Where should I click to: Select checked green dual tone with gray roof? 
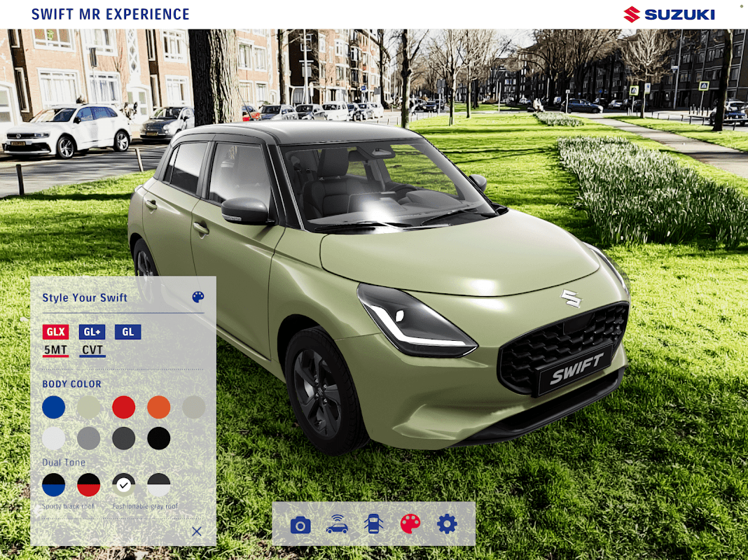click(x=123, y=484)
